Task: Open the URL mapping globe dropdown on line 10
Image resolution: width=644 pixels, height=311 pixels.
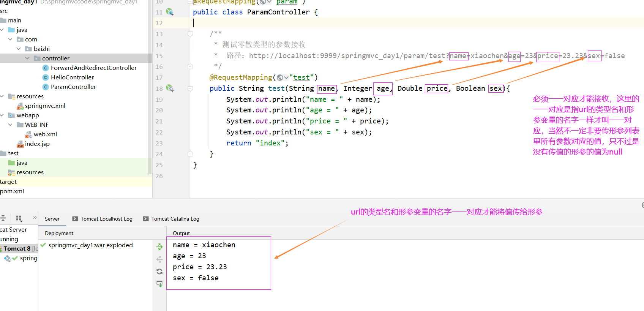Action: 265,2
